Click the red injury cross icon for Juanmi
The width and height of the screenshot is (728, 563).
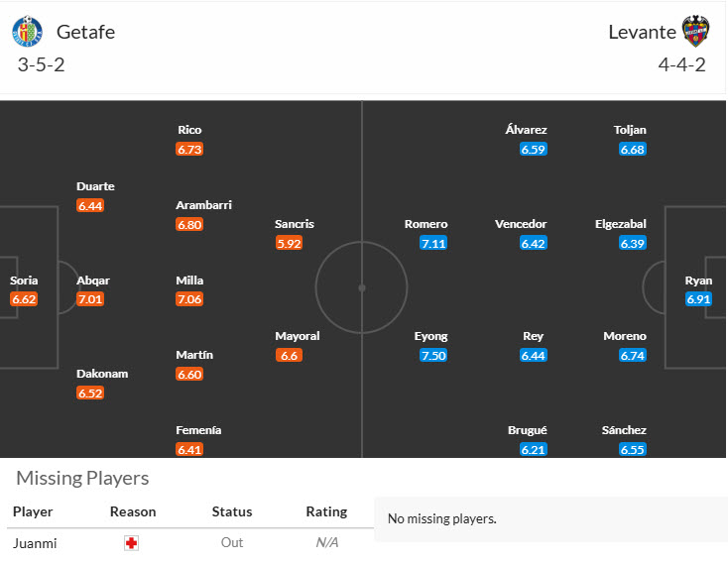pos(132,543)
